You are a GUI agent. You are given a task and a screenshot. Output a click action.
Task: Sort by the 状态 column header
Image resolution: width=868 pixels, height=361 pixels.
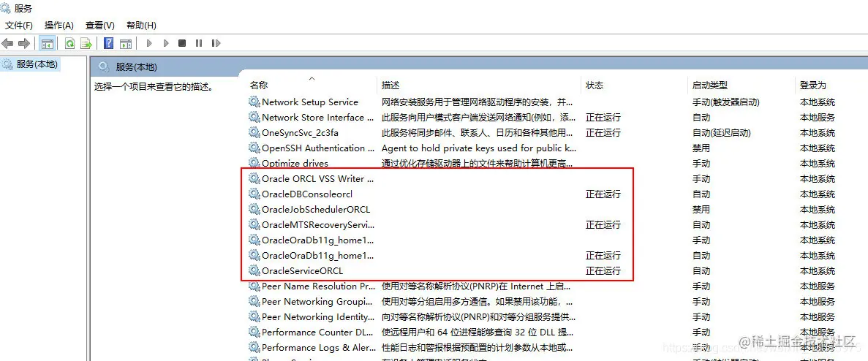(595, 85)
